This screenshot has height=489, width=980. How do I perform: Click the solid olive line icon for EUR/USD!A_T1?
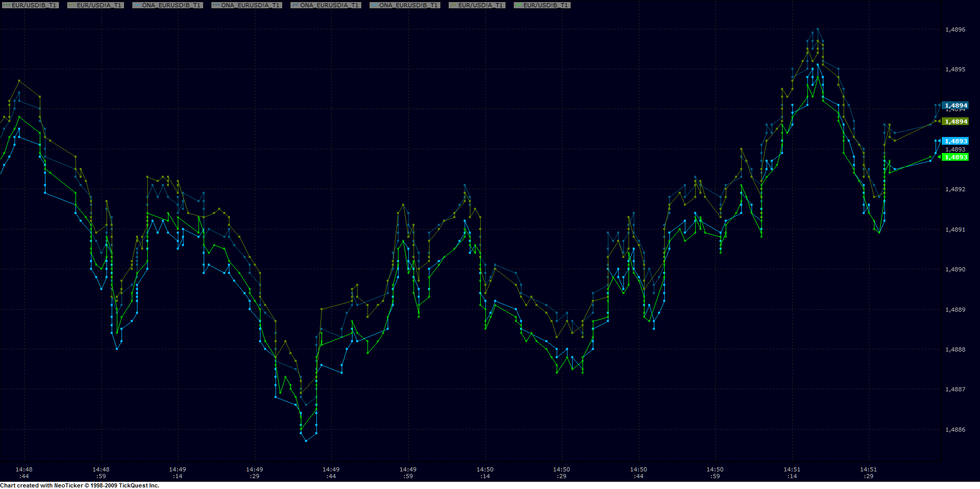click(453, 5)
